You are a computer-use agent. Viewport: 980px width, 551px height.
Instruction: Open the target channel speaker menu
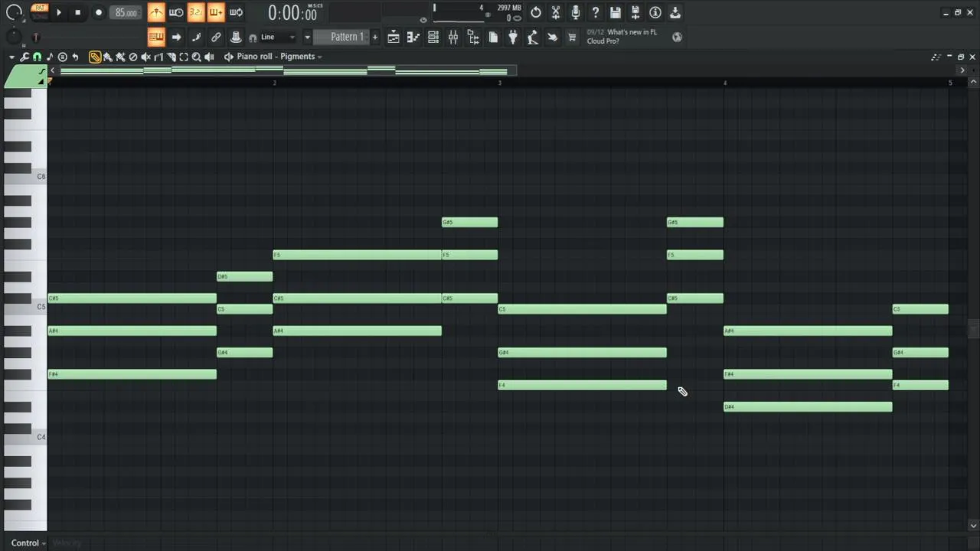228,57
